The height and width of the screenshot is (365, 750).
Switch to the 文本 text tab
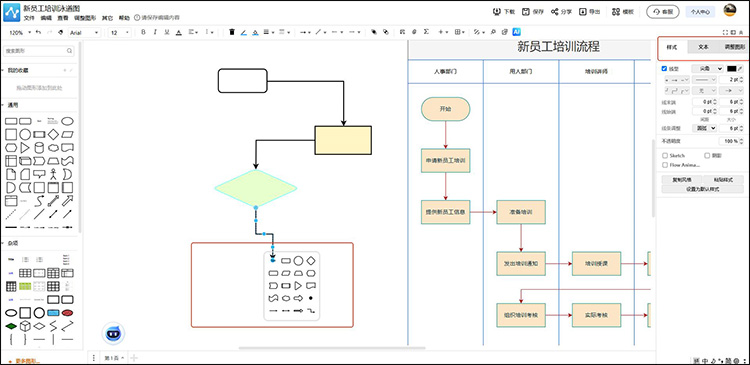coord(703,47)
